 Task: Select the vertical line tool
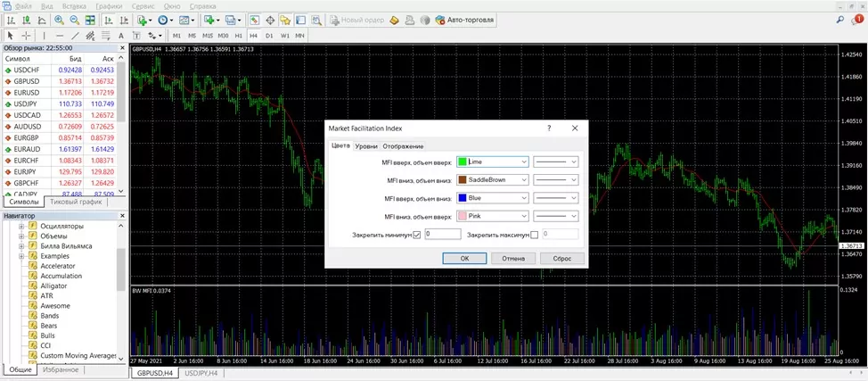[x=45, y=36]
